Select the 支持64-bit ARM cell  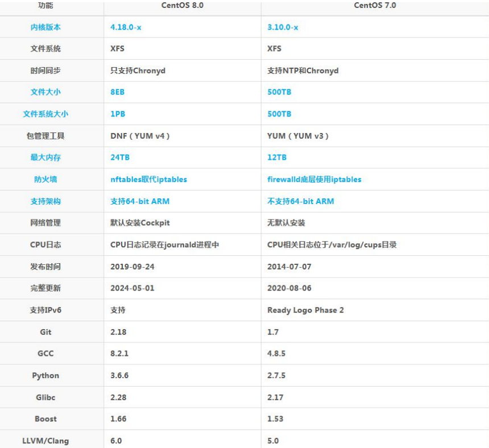tap(140, 201)
